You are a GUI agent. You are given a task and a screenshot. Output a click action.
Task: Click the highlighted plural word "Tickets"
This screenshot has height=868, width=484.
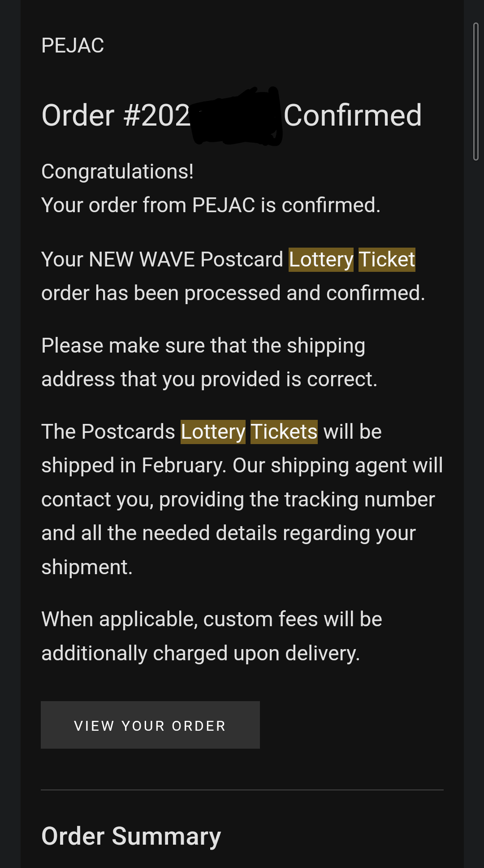click(284, 432)
